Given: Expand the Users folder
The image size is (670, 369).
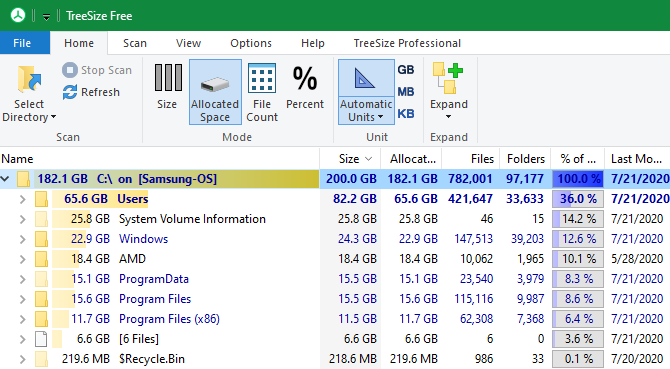Looking at the screenshot, I should (23, 199).
